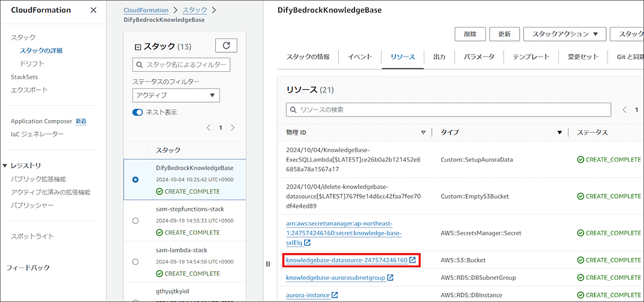
Task: Switch to the Events tab
Action: pyautogui.click(x=359, y=57)
